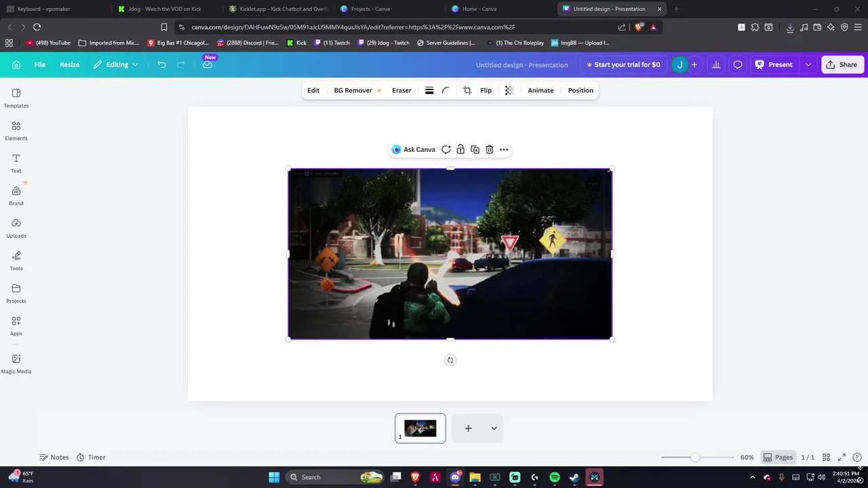Adjust the zoom slider handle
Screen dimensions: 868x488
click(x=695, y=457)
